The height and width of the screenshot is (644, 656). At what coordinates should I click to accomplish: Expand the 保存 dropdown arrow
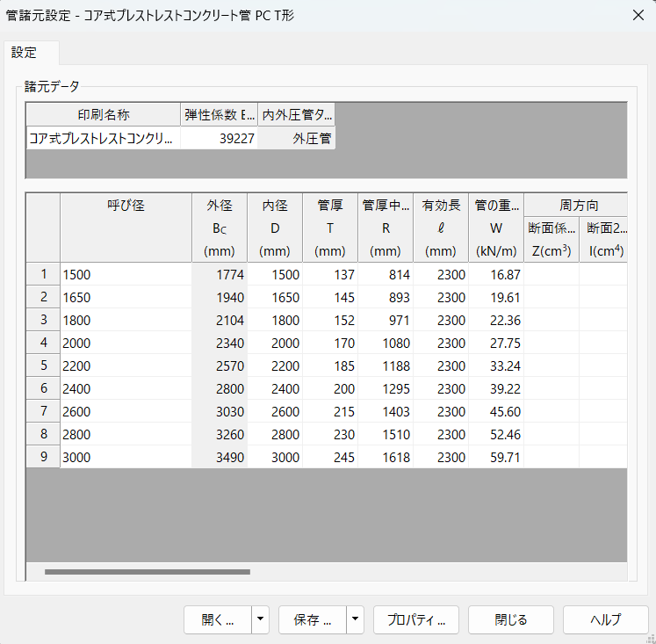pos(356,619)
